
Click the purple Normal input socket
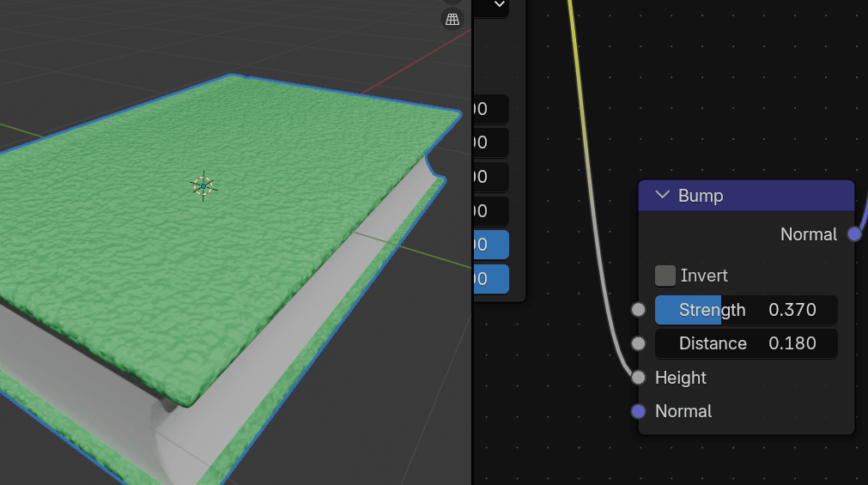638,411
